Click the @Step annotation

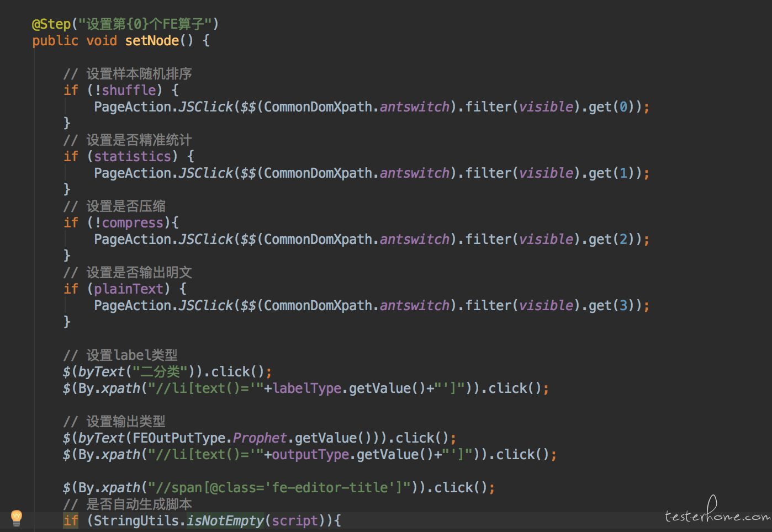pos(51,24)
